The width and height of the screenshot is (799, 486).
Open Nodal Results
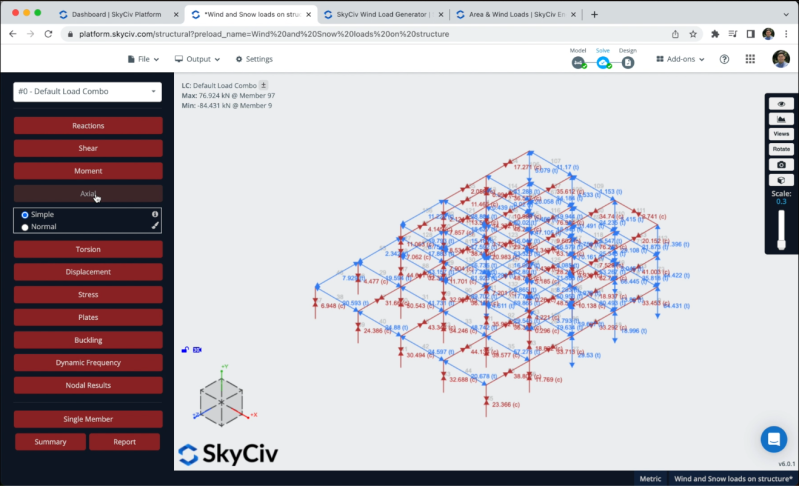point(88,386)
